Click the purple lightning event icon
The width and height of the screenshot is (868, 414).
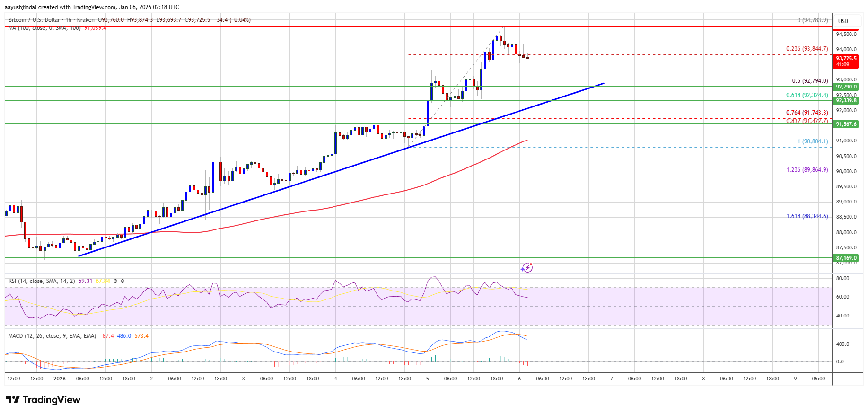[x=526, y=268]
